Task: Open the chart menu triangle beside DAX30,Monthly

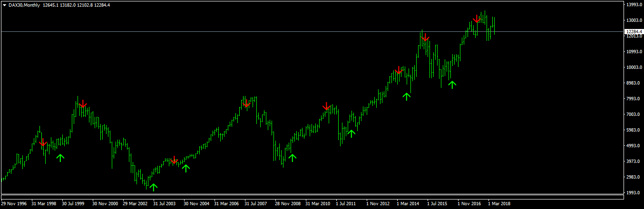Action: pyautogui.click(x=4, y=5)
